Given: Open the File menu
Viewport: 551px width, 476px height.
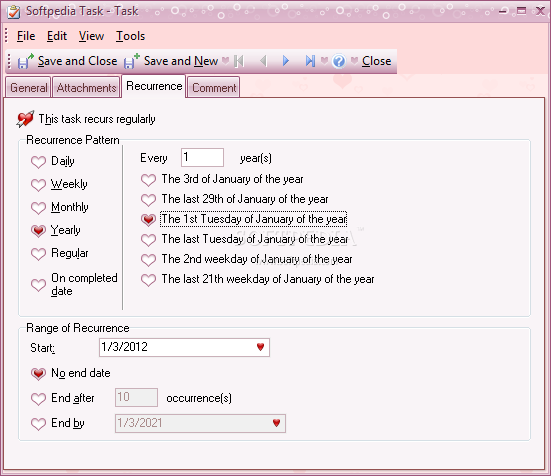Looking at the screenshot, I should (x=26, y=36).
